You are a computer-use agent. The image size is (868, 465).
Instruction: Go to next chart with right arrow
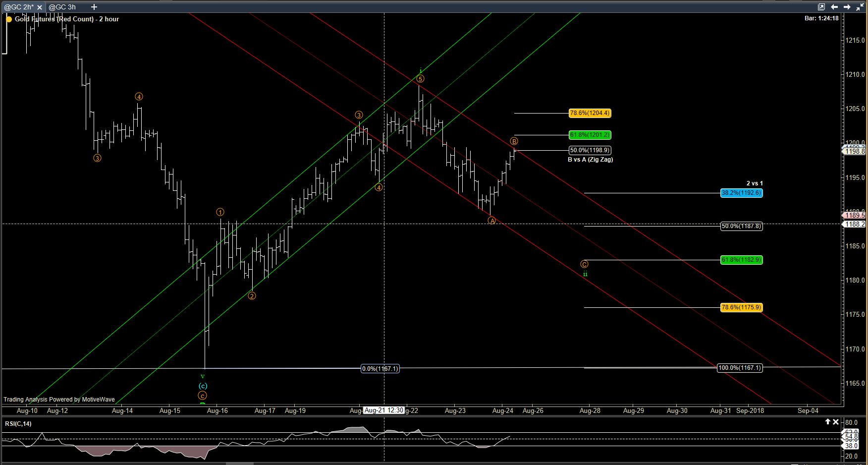(x=847, y=7)
